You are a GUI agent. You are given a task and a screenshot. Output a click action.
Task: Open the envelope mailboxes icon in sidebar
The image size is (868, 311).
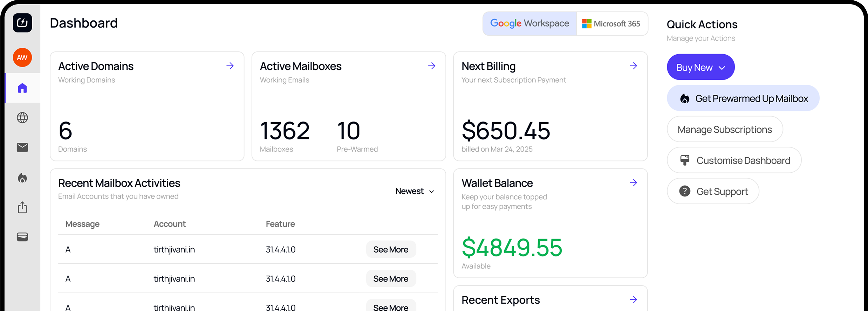22,147
